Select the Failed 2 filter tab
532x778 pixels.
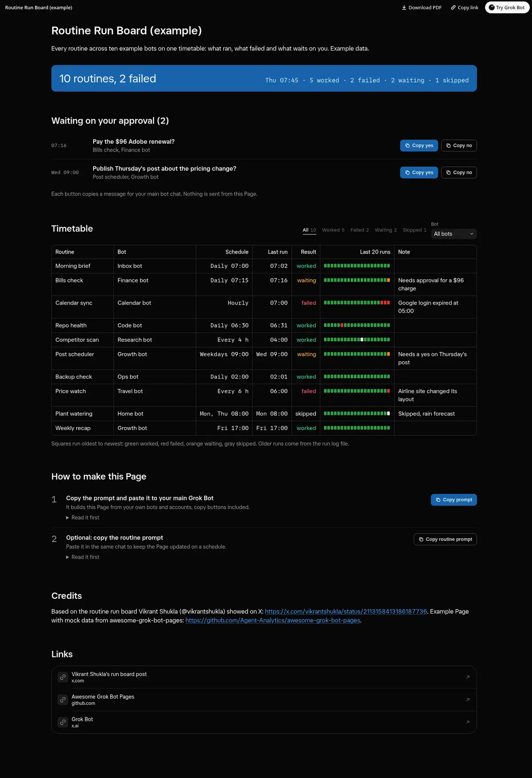pyautogui.click(x=360, y=230)
